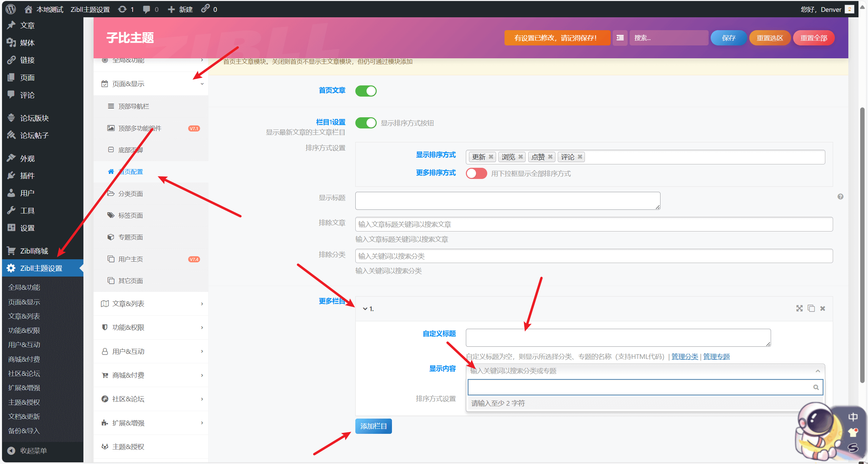Open 专题页面 settings tab

(151, 237)
